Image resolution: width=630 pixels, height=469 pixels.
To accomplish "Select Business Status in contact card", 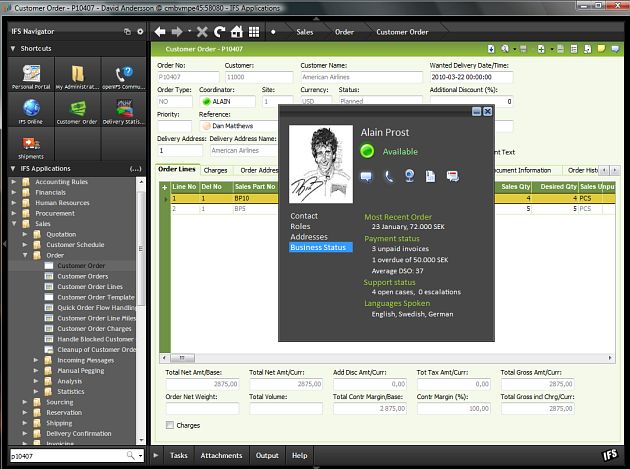I will pyautogui.click(x=321, y=247).
